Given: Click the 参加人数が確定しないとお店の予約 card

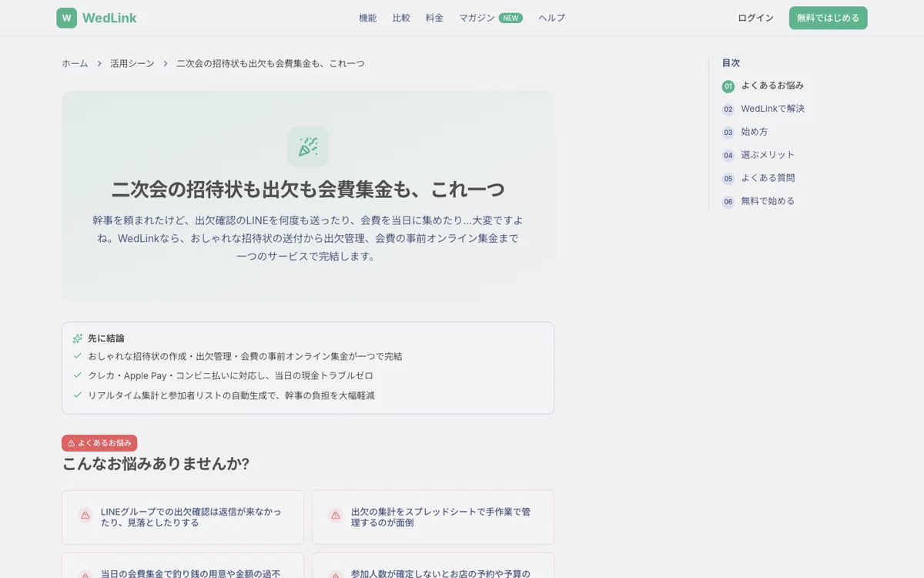Looking at the screenshot, I should (433, 566).
